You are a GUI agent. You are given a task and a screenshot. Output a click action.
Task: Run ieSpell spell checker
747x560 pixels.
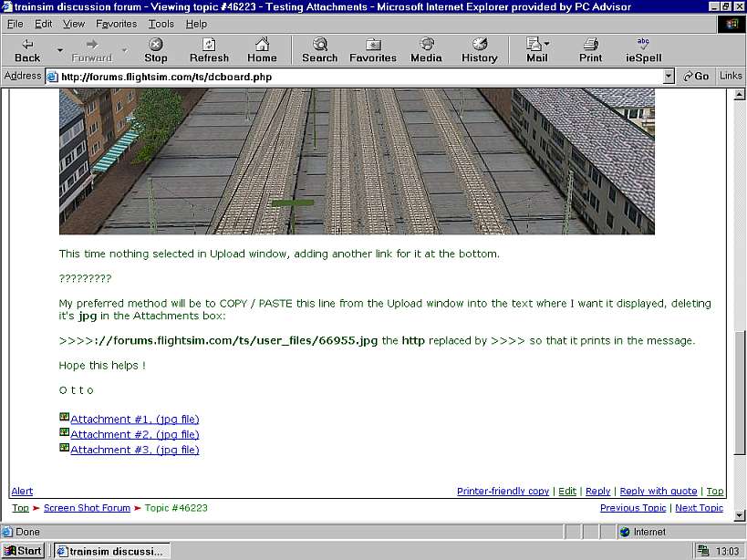pos(643,50)
